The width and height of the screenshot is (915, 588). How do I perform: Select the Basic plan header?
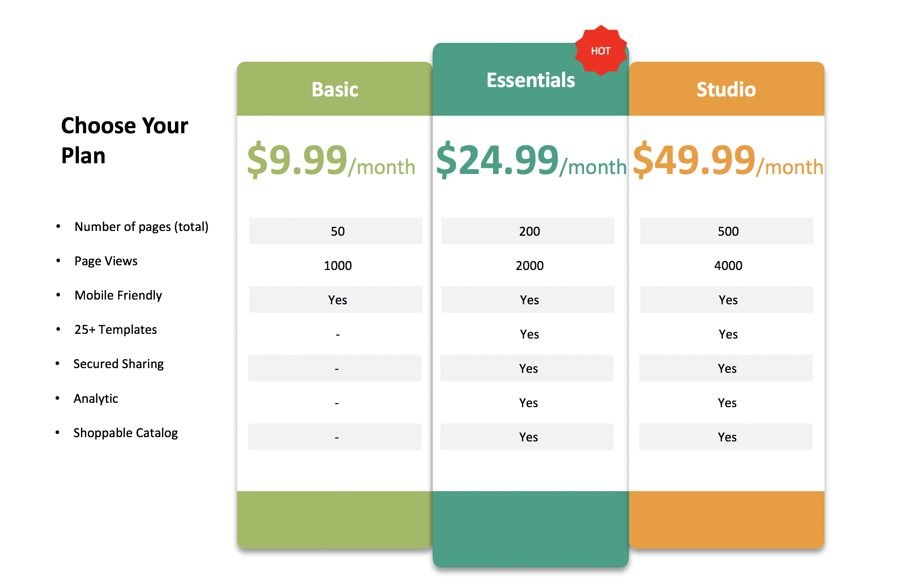pyautogui.click(x=334, y=89)
